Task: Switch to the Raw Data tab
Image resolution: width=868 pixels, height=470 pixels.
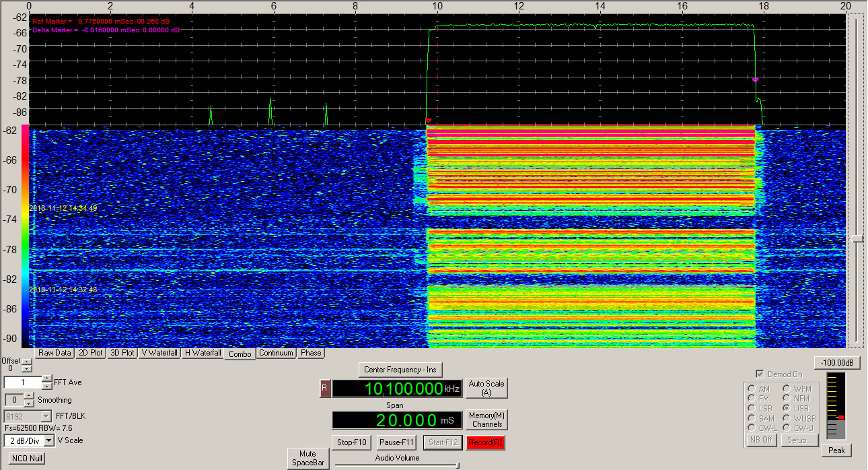Action: (55, 353)
